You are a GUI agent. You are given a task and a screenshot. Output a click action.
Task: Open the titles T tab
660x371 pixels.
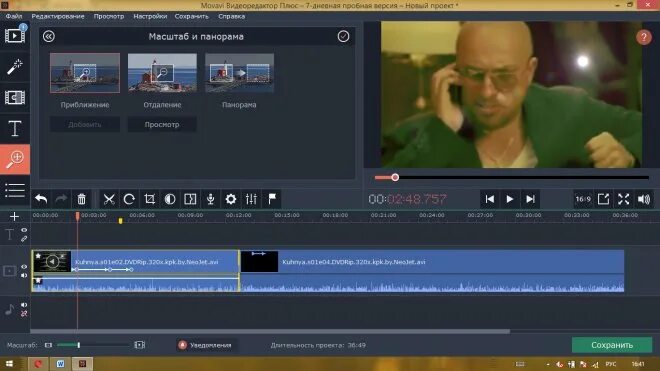click(x=15, y=128)
